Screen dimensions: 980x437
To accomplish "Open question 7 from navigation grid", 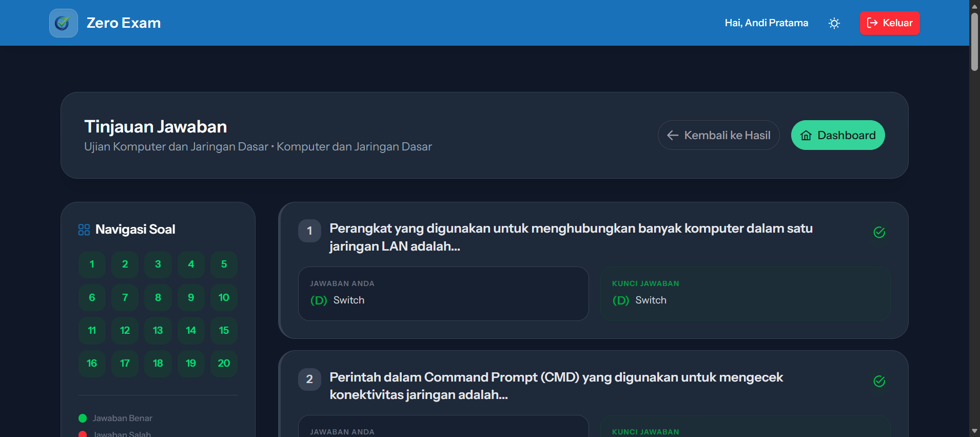I will coord(125,297).
